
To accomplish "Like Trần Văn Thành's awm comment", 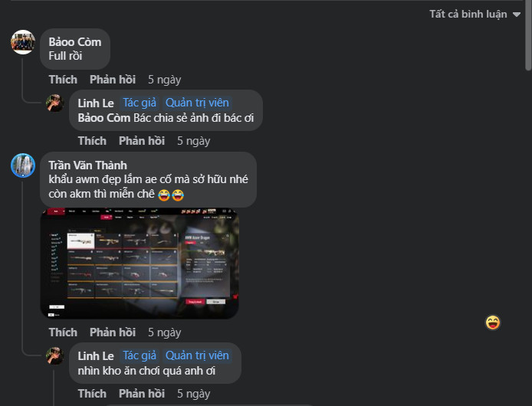I will click(63, 332).
